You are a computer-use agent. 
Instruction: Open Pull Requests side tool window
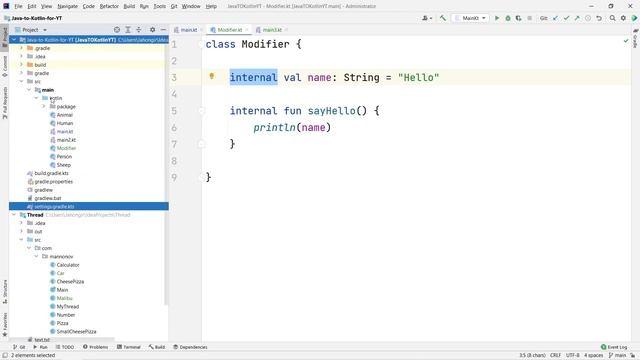4,103
